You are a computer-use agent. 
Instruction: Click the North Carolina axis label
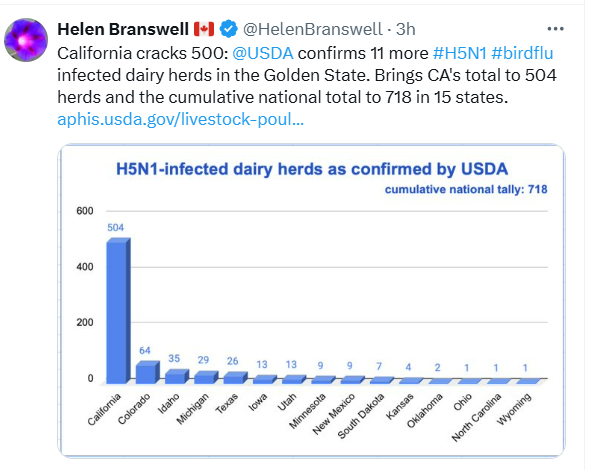[476, 417]
